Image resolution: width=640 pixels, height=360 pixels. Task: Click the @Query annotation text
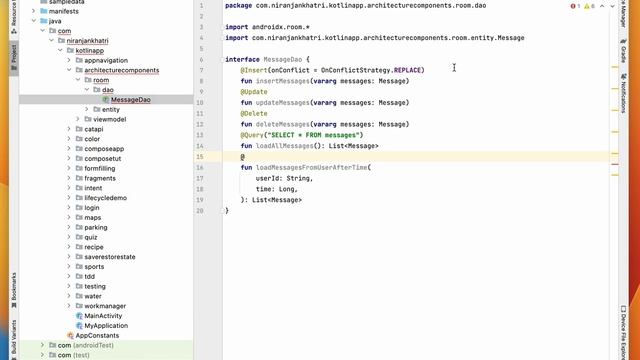coord(252,135)
